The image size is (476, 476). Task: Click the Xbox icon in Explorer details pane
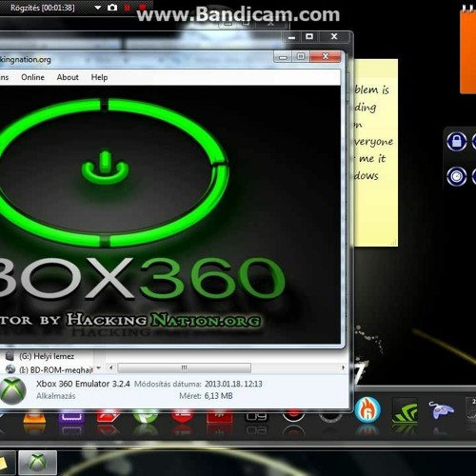[12, 391]
